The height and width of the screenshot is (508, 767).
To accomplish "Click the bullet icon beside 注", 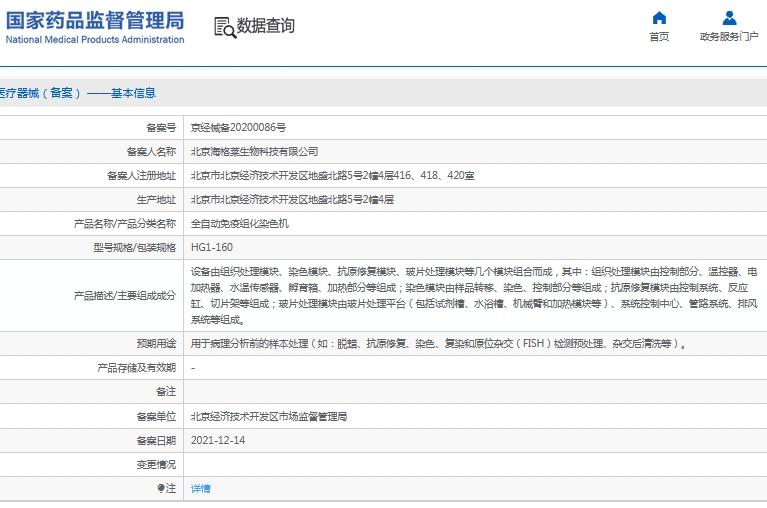I will [x=160, y=488].
